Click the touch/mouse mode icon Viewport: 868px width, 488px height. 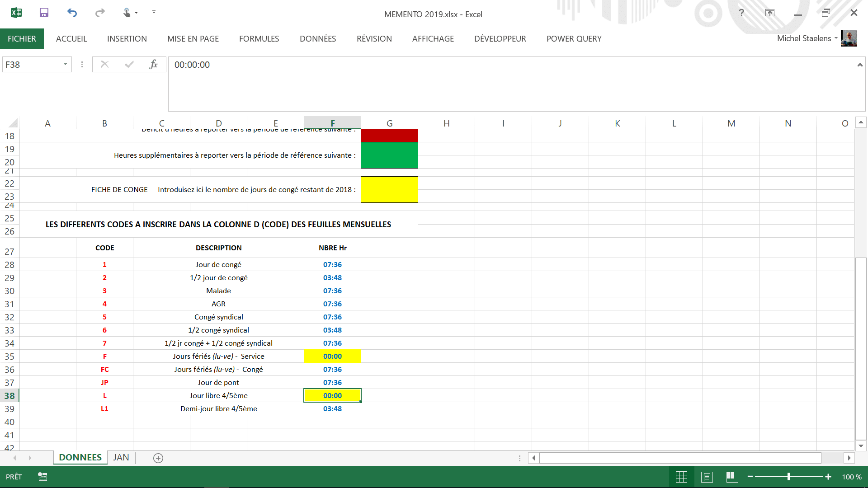pos(127,13)
